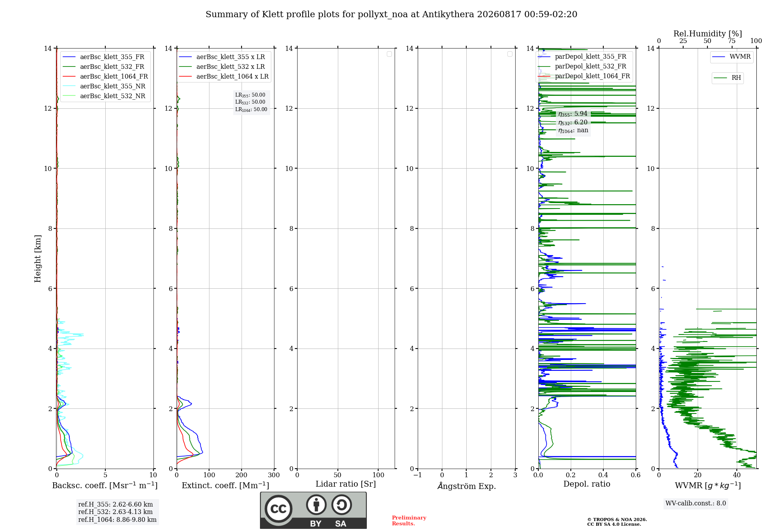This screenshot has height=532, width=783.
Task: Select legend entry aerBsc_klett_1064_FR
Action: 106,77
